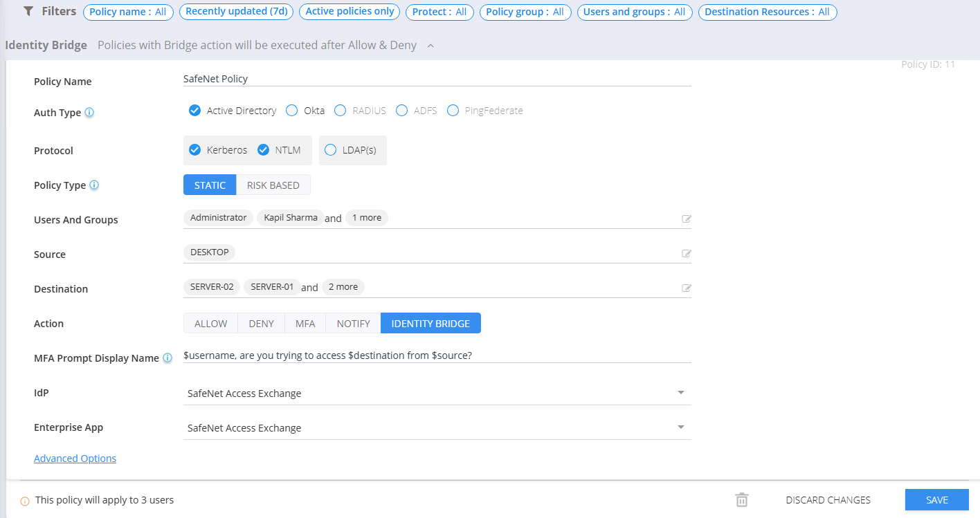The width and height of the screenshot is (980, 518).
Task: Click edit icon in Source row
Action: pos(687,254)
